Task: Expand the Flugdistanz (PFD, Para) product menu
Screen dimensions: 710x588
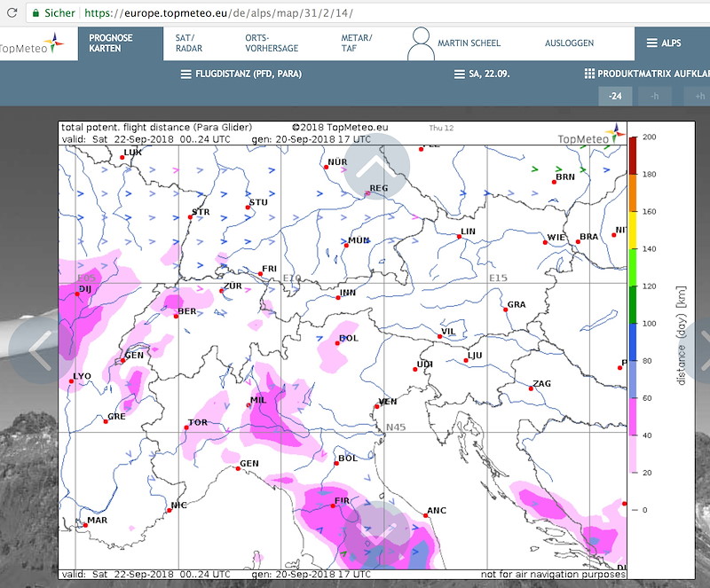Action: [x=241, y=74]
